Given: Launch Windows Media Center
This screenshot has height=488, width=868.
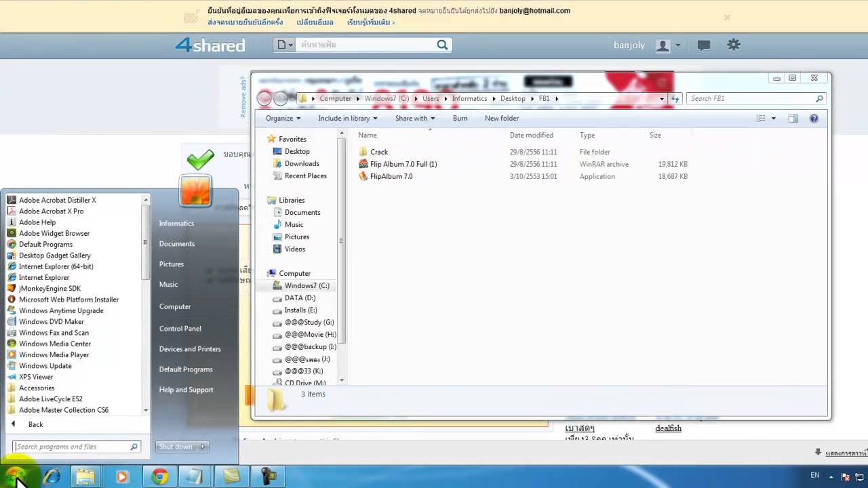Looking at the screenshot, I should tap(54, 344).
